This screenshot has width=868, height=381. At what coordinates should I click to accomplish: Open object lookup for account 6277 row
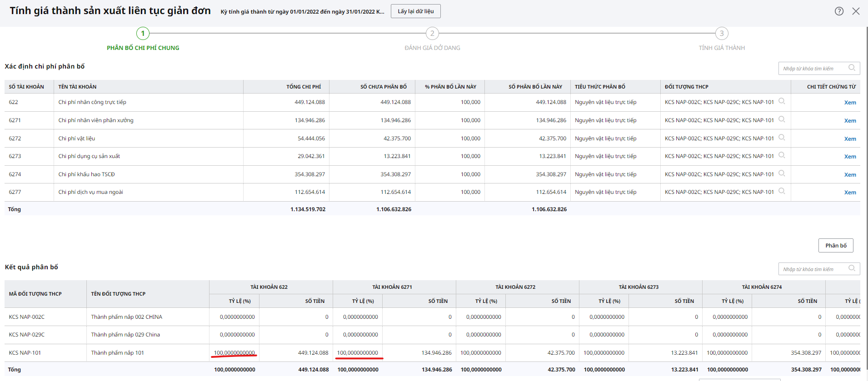[x=782, y=191]
